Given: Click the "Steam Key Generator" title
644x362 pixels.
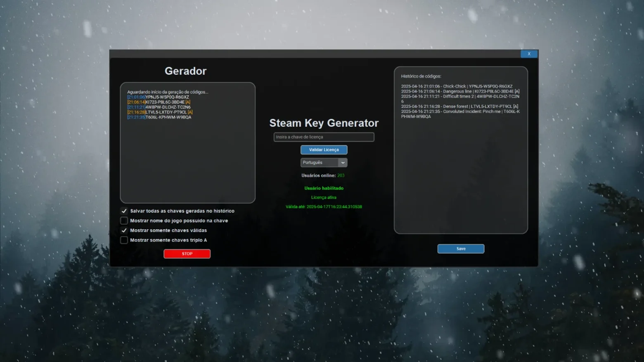Looking at the screenshot, I should 324,123.
